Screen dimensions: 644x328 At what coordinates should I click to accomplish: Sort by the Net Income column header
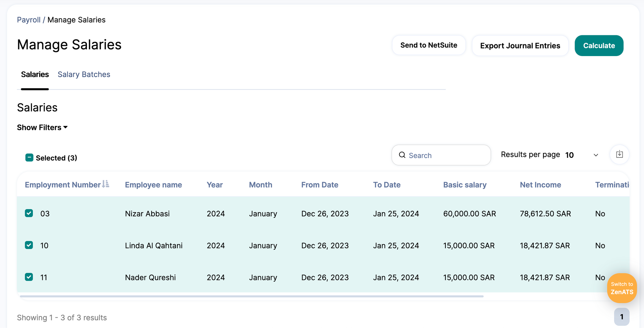[x=540, y=185]
